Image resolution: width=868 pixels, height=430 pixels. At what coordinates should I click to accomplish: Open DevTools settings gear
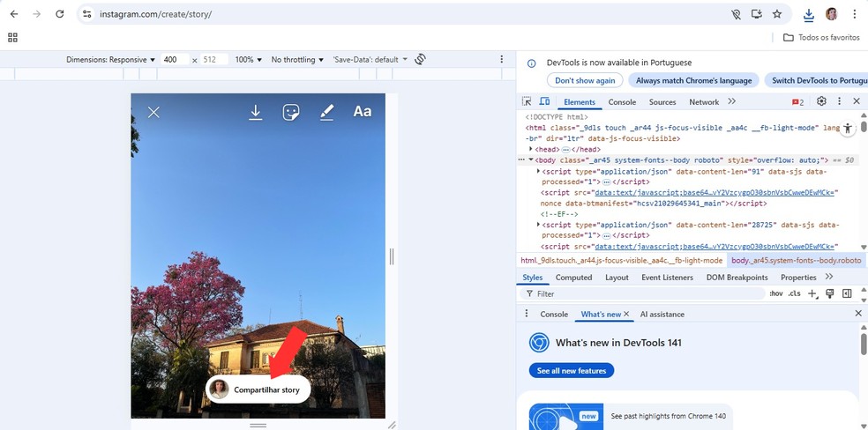[821, 101]
